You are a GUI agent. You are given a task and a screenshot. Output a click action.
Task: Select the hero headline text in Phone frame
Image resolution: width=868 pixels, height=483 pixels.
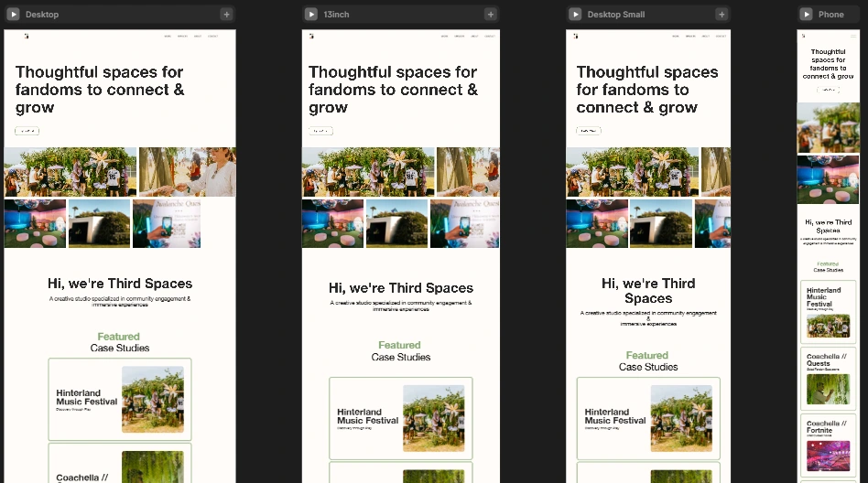[828, 64]
